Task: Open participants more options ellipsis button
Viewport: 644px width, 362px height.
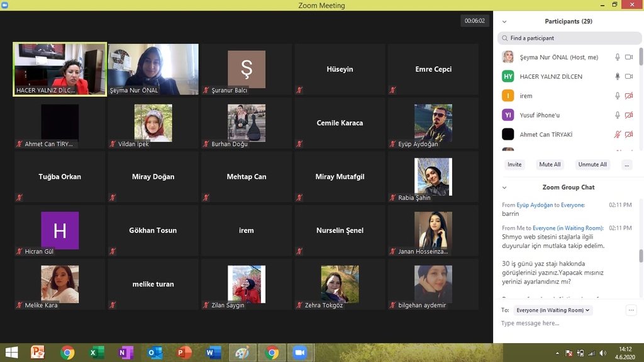Action: (626, 164)
